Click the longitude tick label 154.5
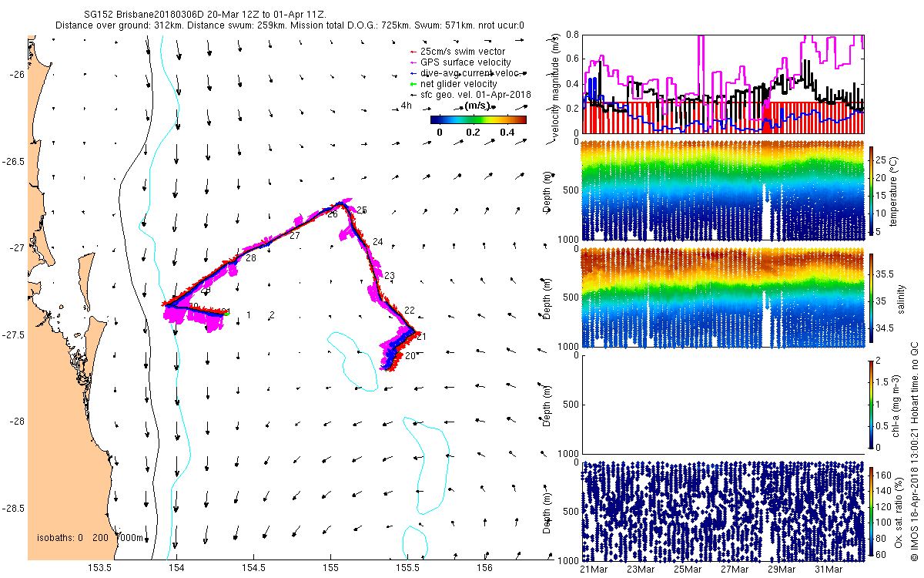The image size is (924, 578). pyautogui.click(x=253, y=569)
